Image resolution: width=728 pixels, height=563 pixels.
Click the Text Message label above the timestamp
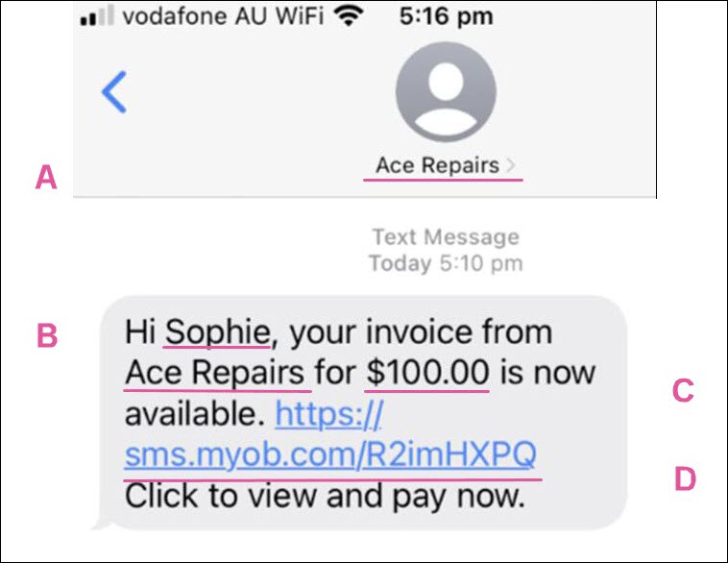[447, 237]
